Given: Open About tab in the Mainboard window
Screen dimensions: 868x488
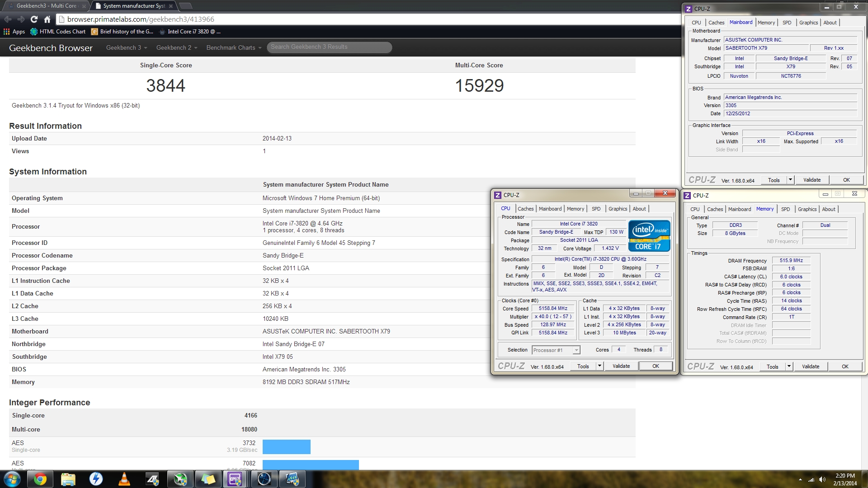Looking at the screenshot, I should click(830, 23).
